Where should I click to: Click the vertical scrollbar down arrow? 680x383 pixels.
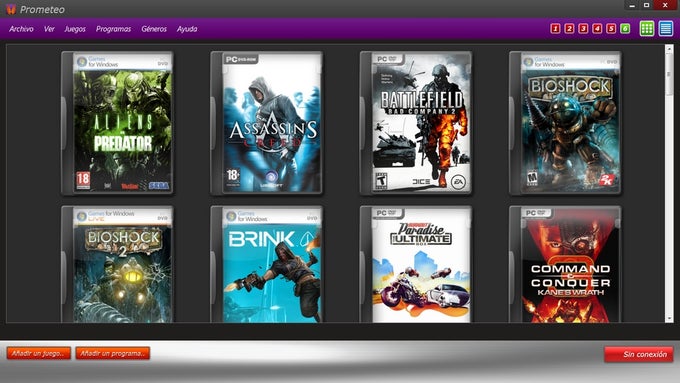[669, 319]
